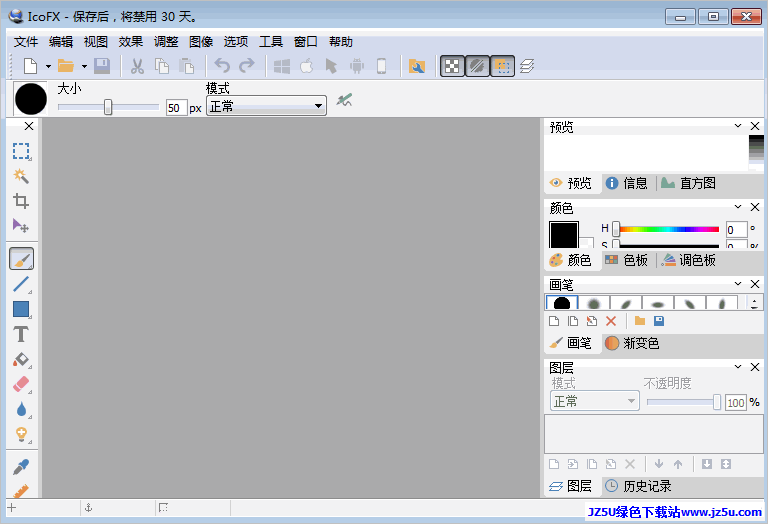
Task: Select the brush tool in toolbox
Action: (21, 259)
